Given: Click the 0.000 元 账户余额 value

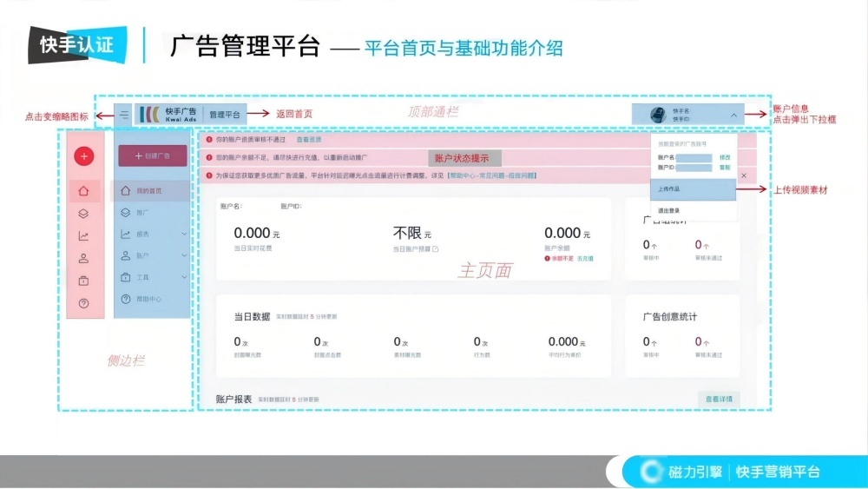Looking at the screenshot, I should pos(567,233).
